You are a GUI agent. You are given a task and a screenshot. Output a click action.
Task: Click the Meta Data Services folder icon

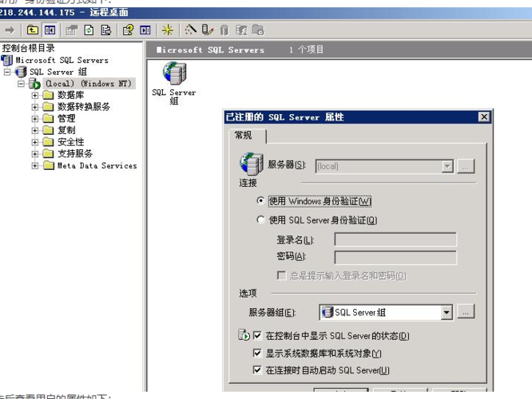coord(48,165)
